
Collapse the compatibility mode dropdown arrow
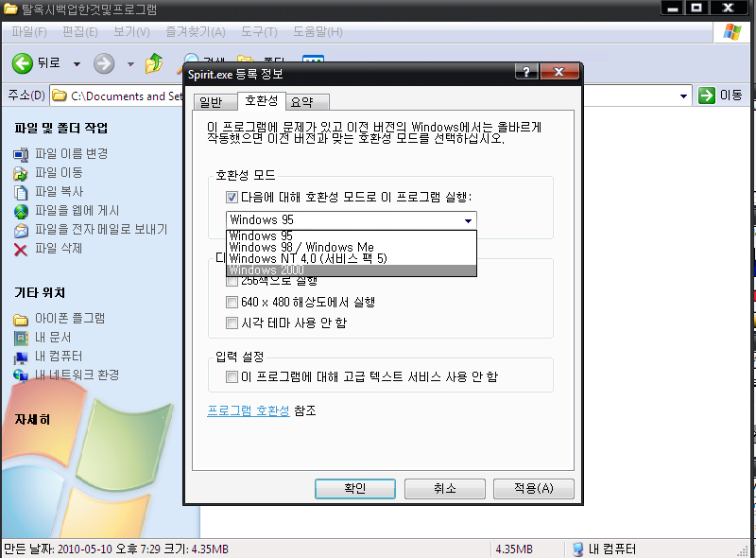pos(468,220)
